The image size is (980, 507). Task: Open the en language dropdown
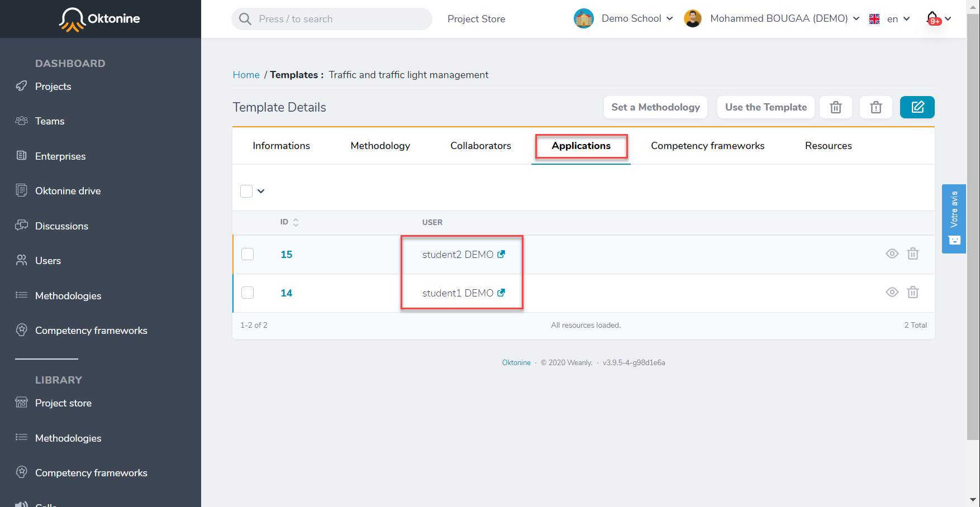click(x=898, y=19)
